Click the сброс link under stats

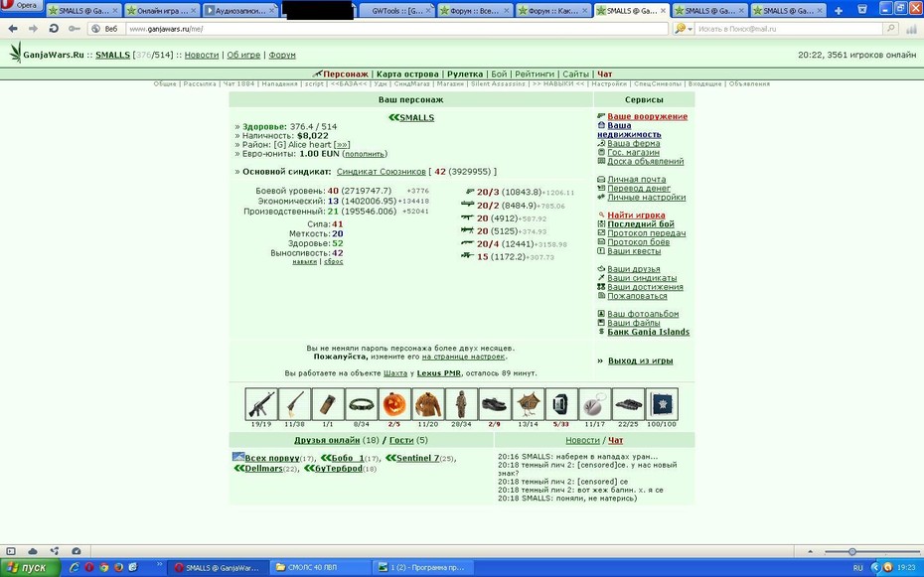[333, 262]
